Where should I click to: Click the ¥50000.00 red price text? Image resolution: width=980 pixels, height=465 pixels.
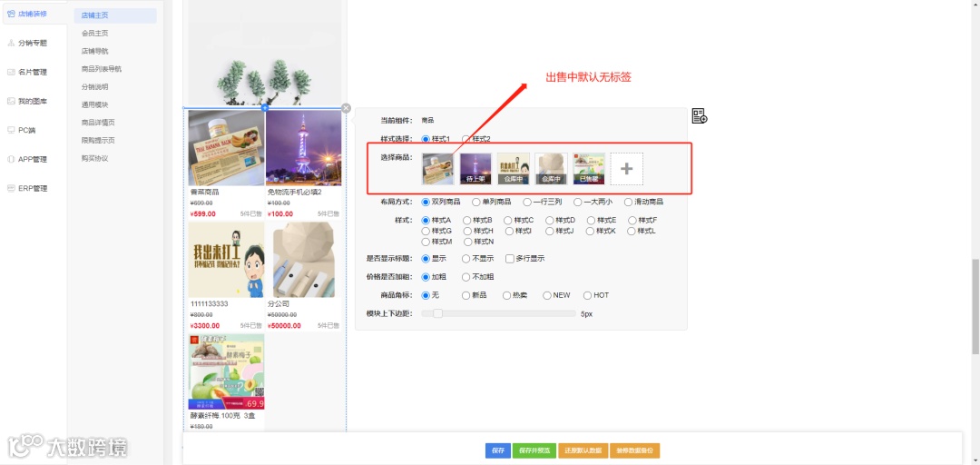pos(284,326)
